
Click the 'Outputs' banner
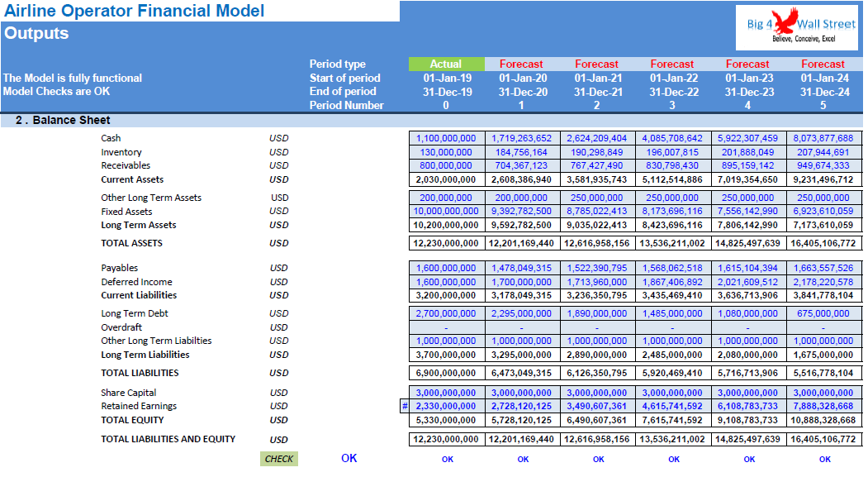pyautogui.click(x=37, y=32)
